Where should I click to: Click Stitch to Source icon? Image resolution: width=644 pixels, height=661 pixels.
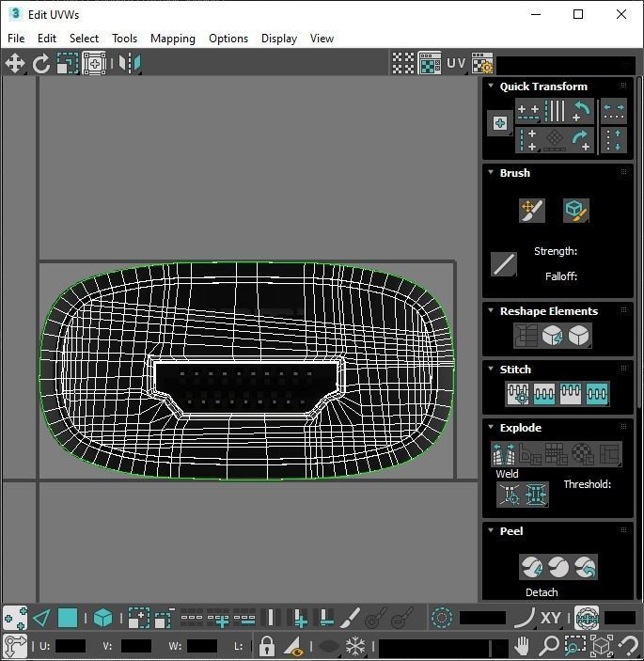click(x=571, y=394)
